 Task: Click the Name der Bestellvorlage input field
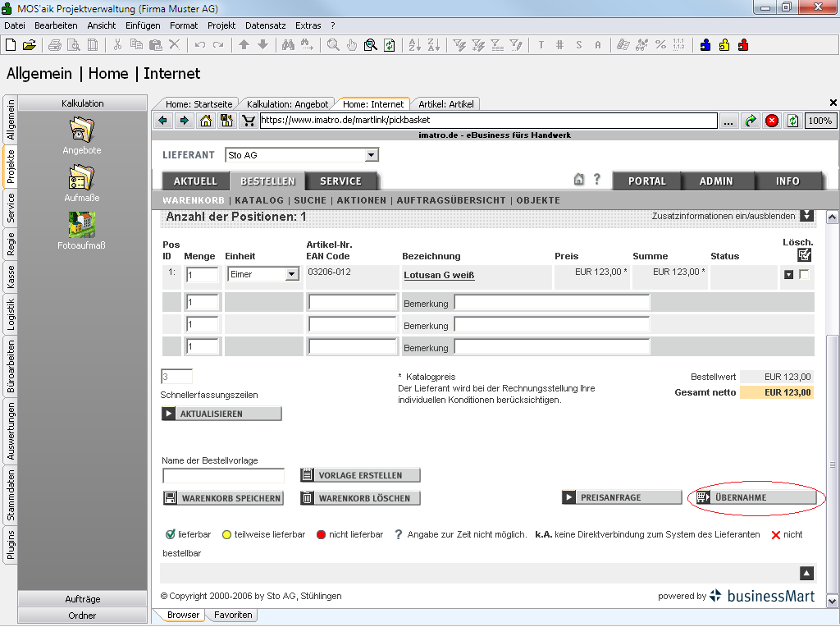[x=223, y=475]
